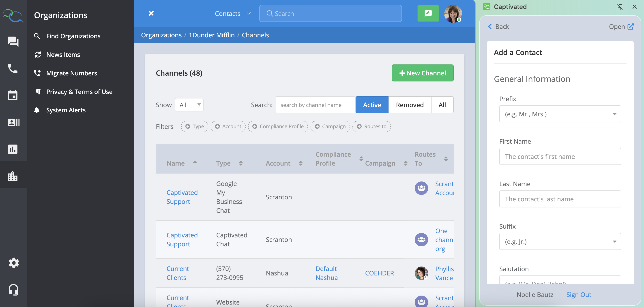The height and width of the screenshot is (307, 644).
Task: Open the calendar icon in left rail
Action: click(x=13, y=95)
